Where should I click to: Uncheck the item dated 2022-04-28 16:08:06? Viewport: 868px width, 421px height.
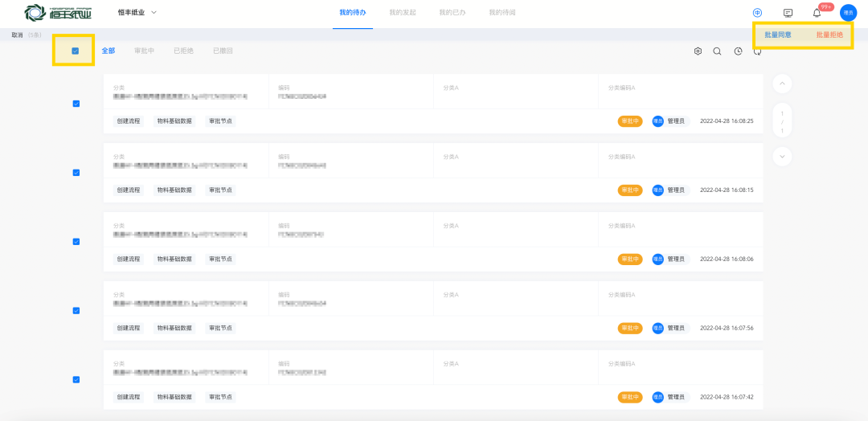[76, 242]
